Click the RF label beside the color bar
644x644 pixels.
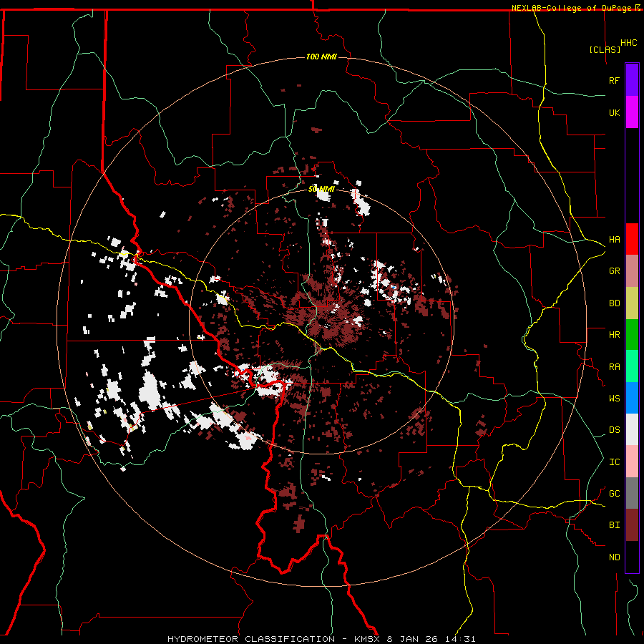coord(614,80)
